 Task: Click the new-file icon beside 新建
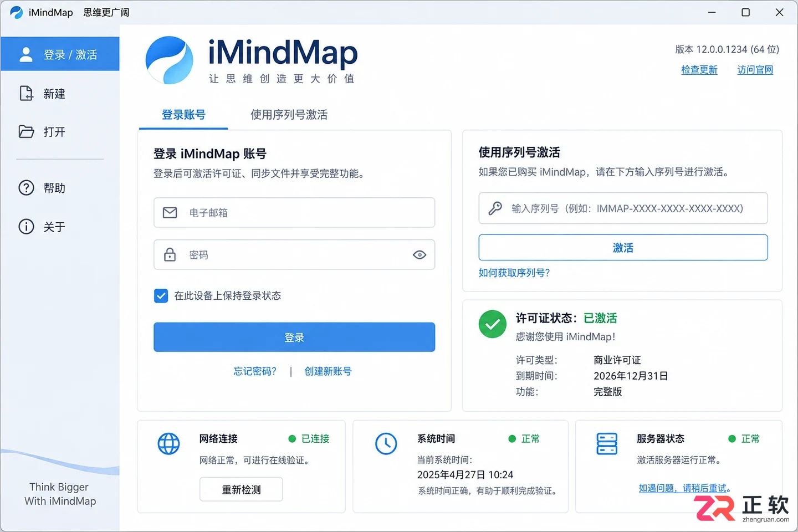pyautogui.click(x=26, y=93)
